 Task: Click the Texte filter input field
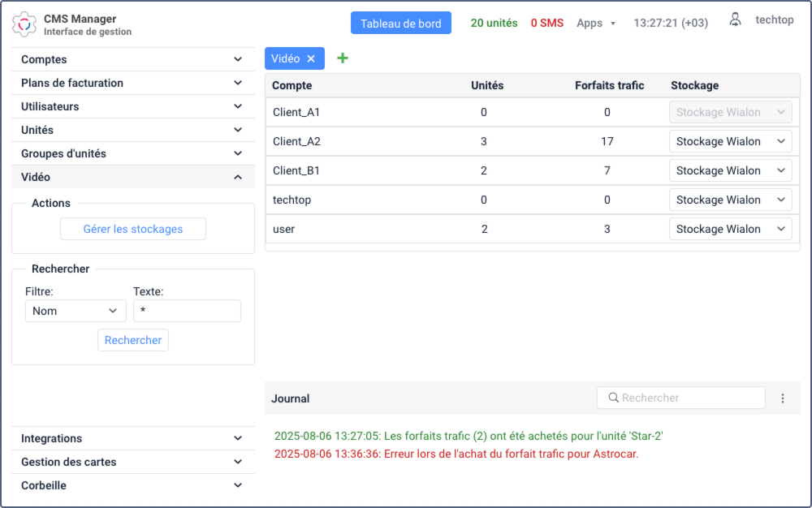(187, 311)
